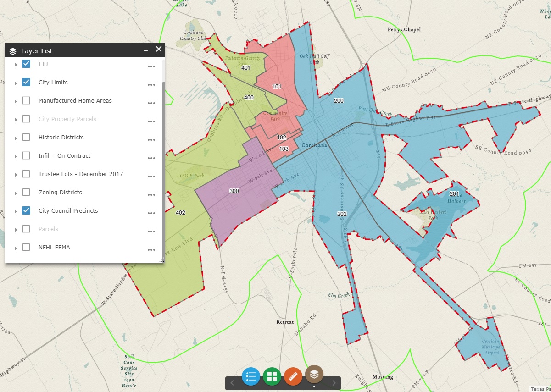Click the right arrow on the widget carousel
Screen dimensions: 551x392
coord(334,383)
